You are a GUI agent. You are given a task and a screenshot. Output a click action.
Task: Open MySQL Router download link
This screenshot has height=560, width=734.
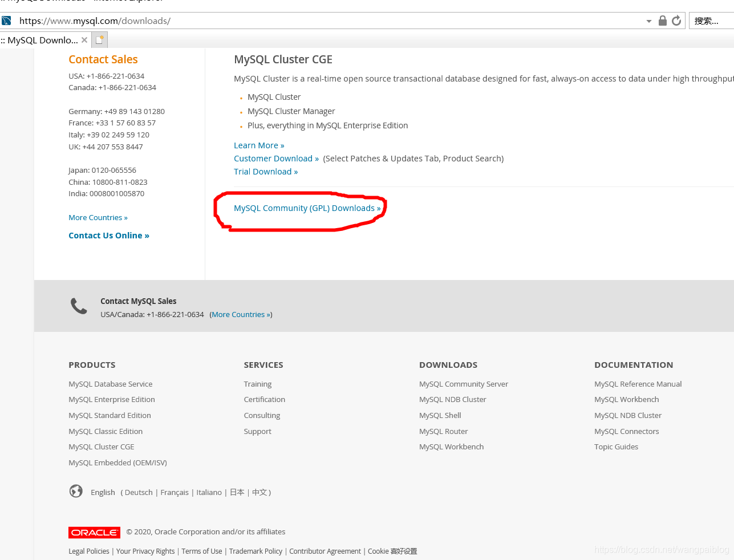click(444, 432)
